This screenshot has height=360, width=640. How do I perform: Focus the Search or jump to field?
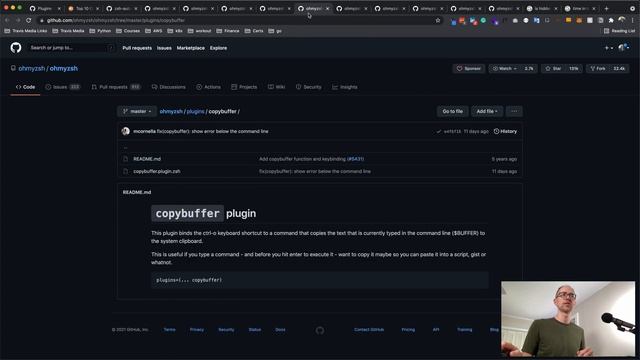[72, 48]
